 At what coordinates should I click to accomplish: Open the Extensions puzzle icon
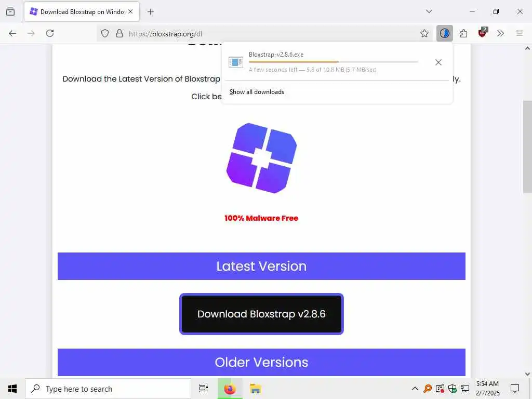[463, 33]
